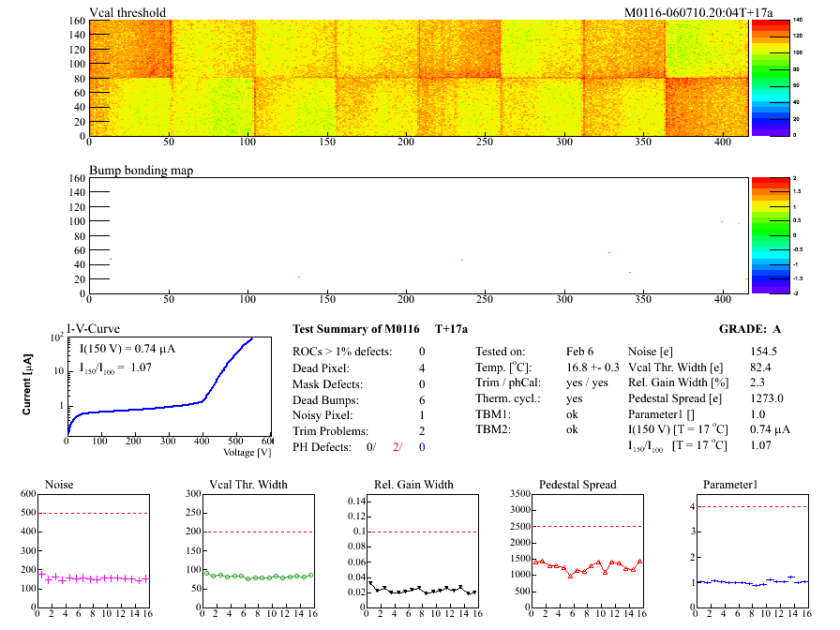Click the module ID text M0116-060710.20:04T+17a
The image size is (840, 630).
(698, 13)
